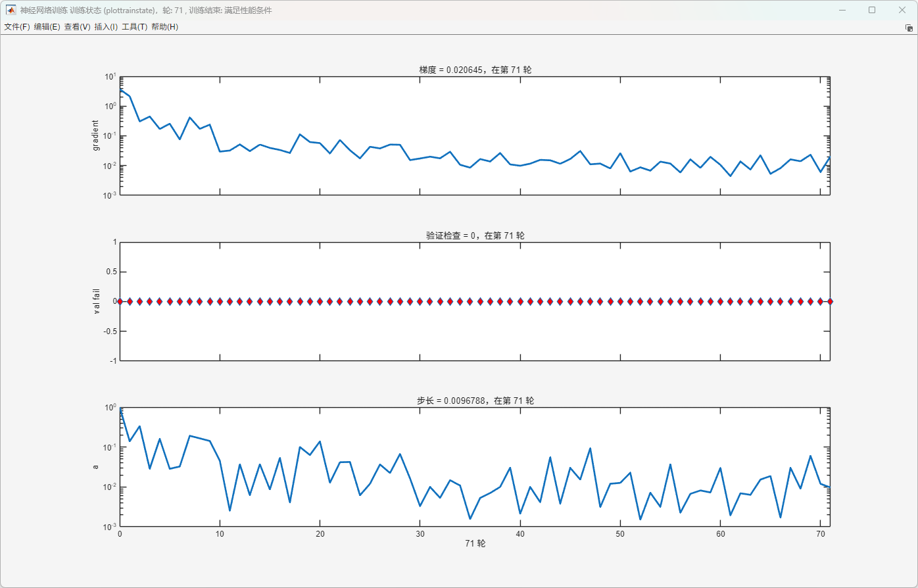This screenshot has width=918, height=588.
Task: Dock the figure using the menu bar corner icon
Action: (909, 28)
